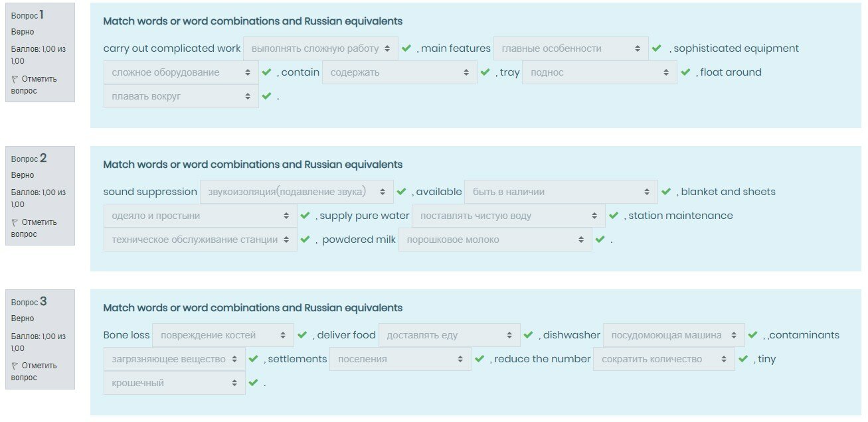Screen dimensions: 868x422
Task: Expand the 'сложное оборудование' dropdown
Action: 181,72
